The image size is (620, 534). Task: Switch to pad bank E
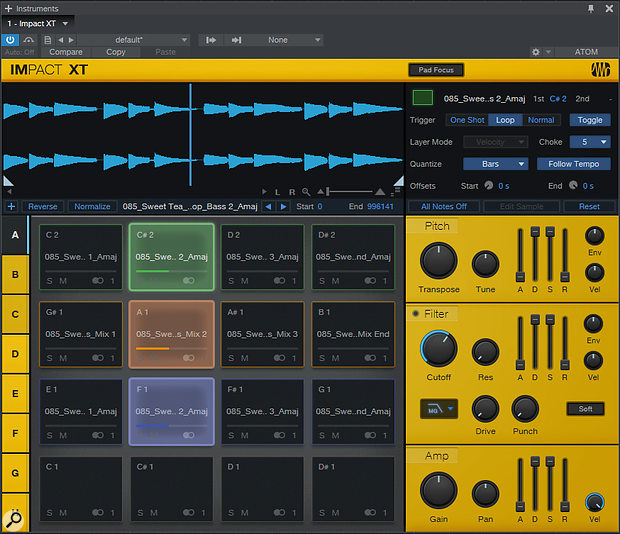[15, 394]
